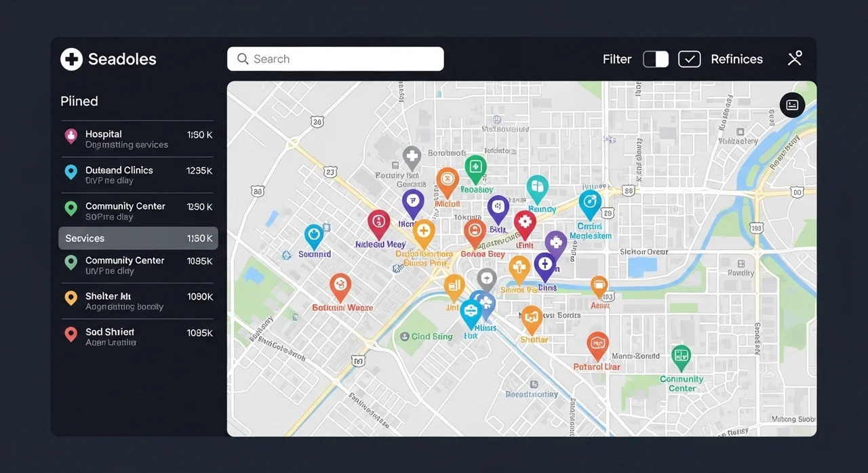Toggle the Filter switch
The height and width of the screenshot is (473, 868).
[655, 59]
